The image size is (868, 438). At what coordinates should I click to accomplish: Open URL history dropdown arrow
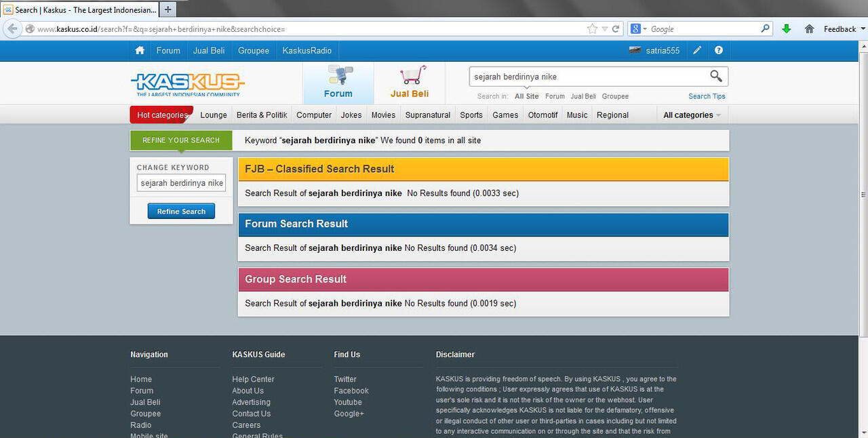(604, 29)
